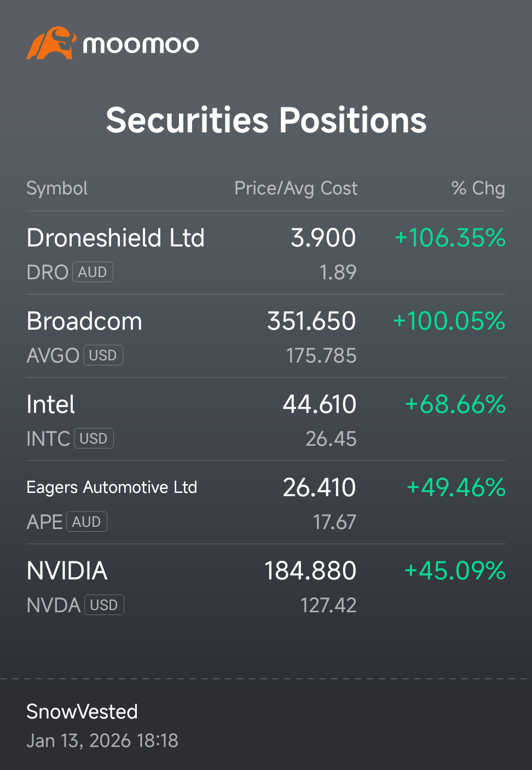Viewport: 532px width, 770px height.
Task: Click the USD badge next to NVDA
Action: pos(104,605)
